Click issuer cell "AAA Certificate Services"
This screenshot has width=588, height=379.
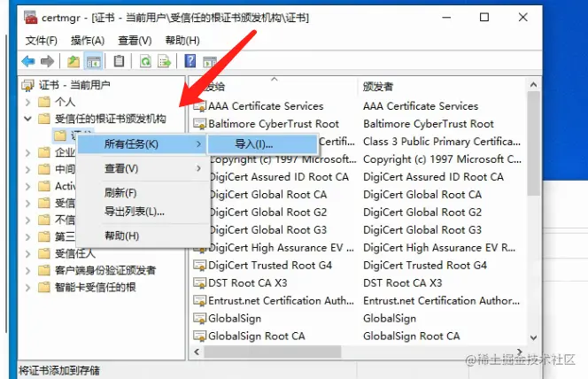421,106
